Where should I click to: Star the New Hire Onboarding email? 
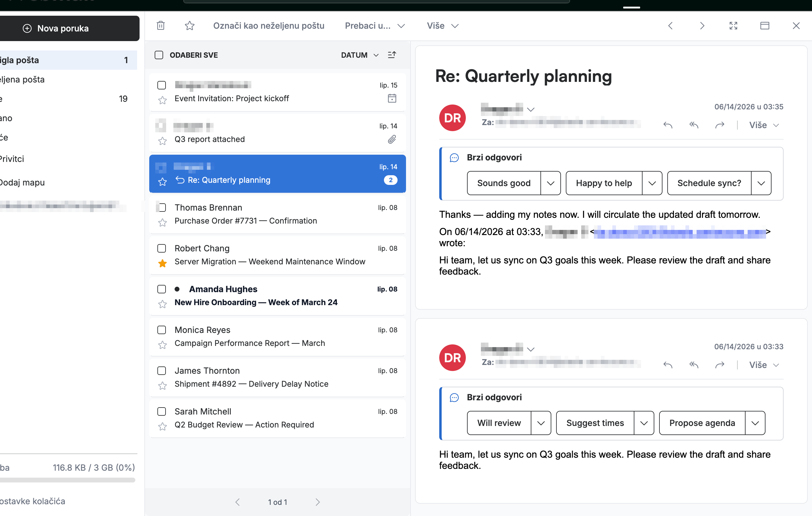(x=163, y=304)
